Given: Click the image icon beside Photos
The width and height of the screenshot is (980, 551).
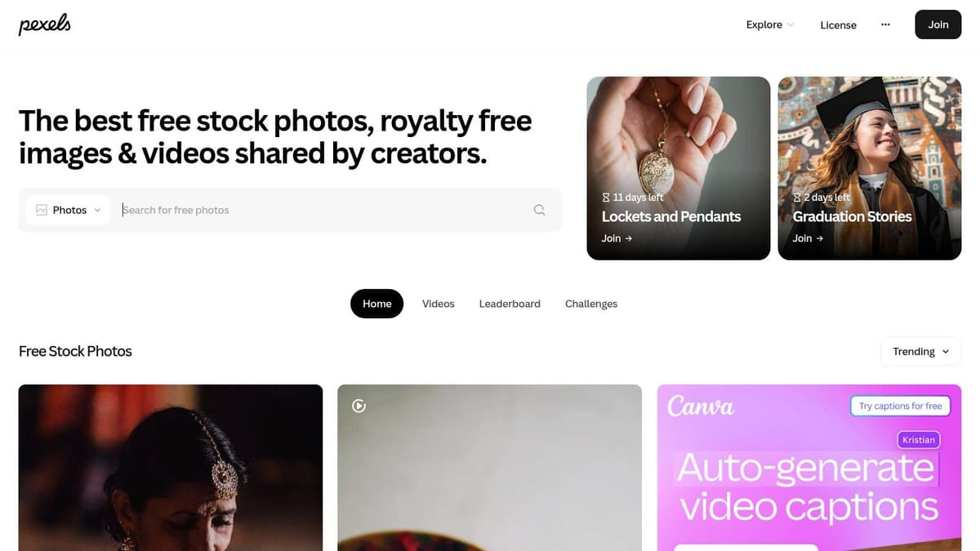Looking at the screenshot, I should 42,210.
